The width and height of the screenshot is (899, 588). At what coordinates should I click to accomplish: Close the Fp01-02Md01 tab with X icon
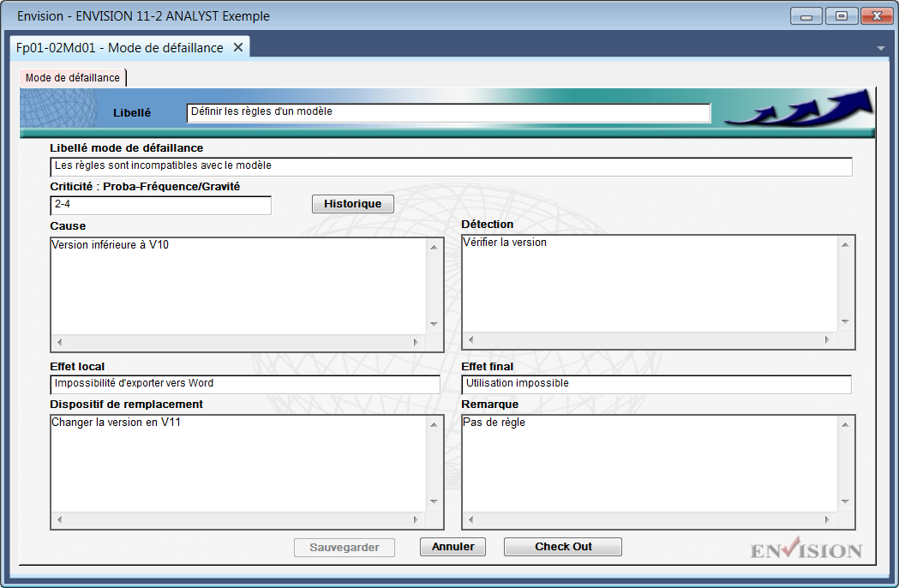pyautogui.click(x=238, y=48)
